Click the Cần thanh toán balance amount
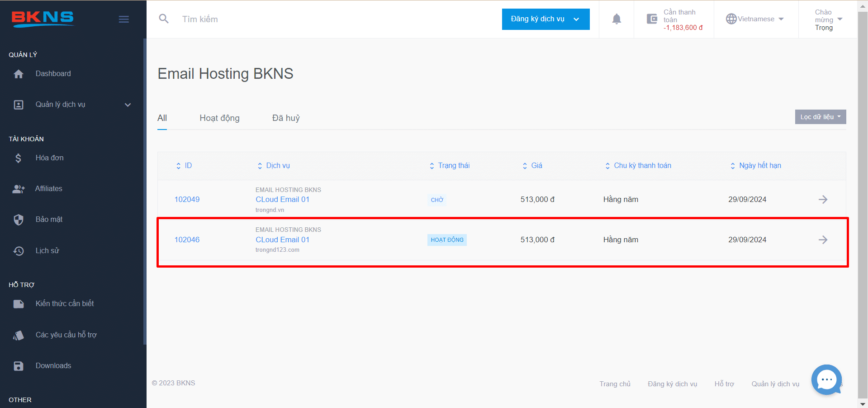868x408 pixels. (x=683, y=28)
